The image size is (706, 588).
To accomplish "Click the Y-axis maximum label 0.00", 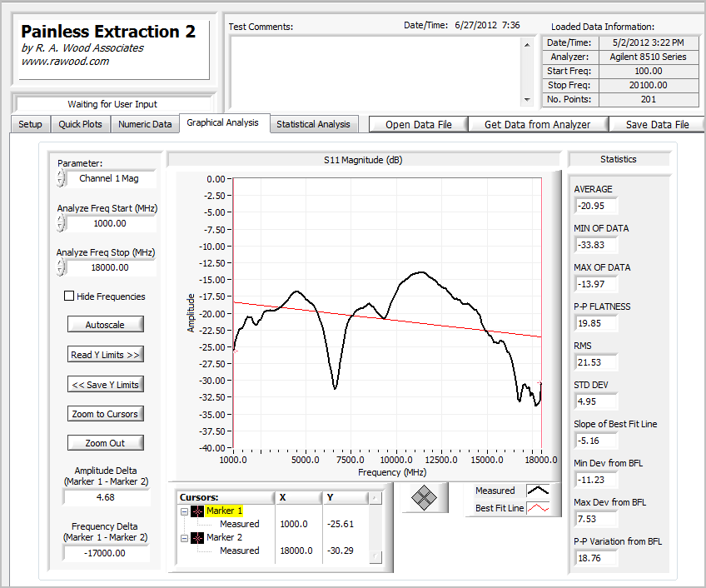I will coord(216,179).
